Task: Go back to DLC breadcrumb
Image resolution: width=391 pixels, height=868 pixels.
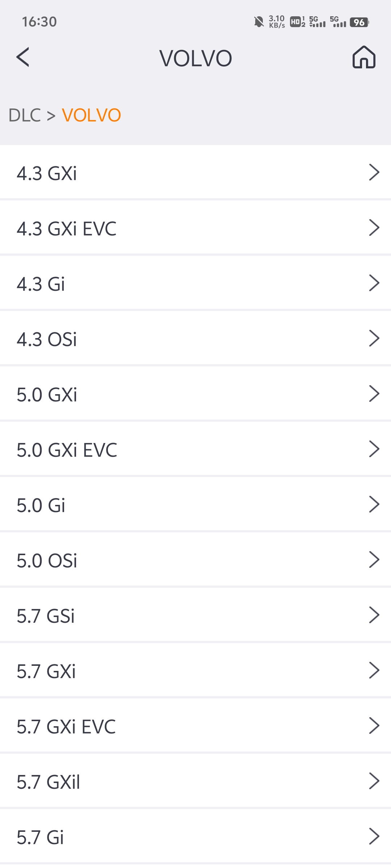Action: pyautogui.click(x=25, y=115)
